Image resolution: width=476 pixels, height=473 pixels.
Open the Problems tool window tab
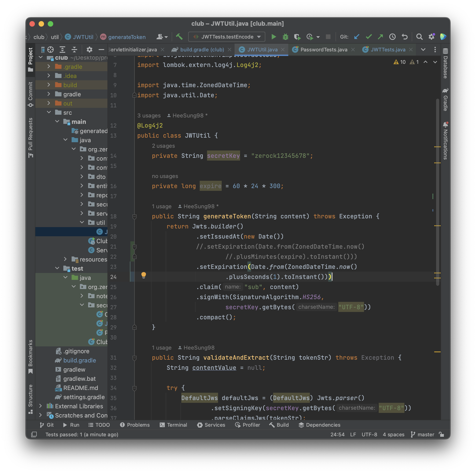click(135, 425)
